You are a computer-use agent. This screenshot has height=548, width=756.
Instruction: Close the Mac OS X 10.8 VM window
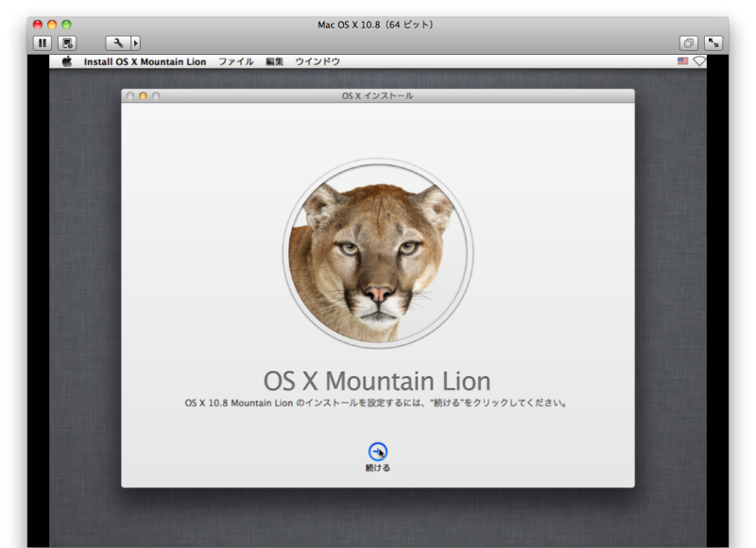click(x=38, y=25)
